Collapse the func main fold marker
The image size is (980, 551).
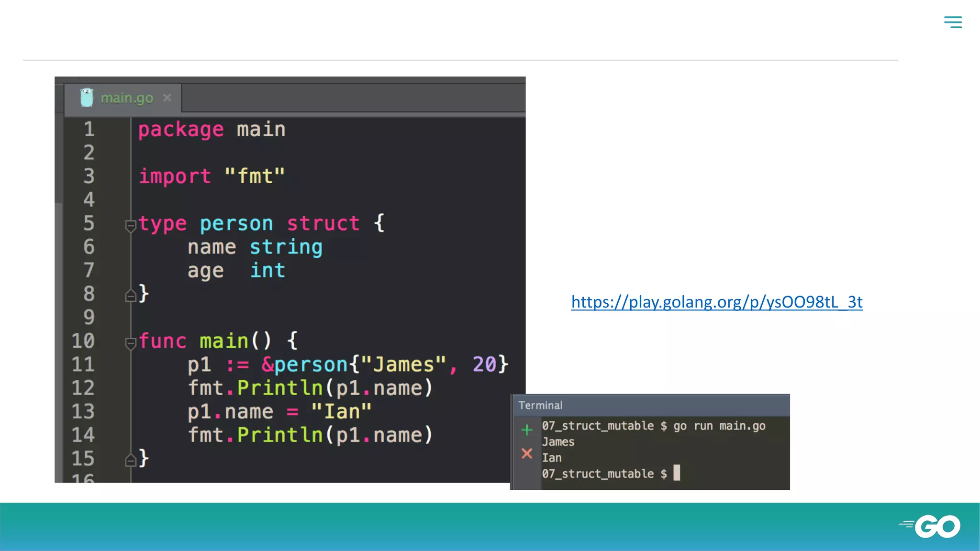(130, 343)
